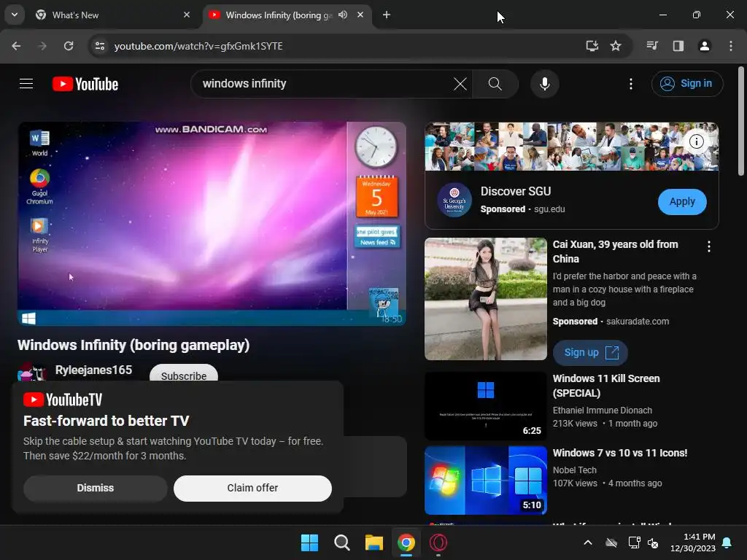View site information icon in address bar
The height and width of the screenshot is (560, 747).
99,46
